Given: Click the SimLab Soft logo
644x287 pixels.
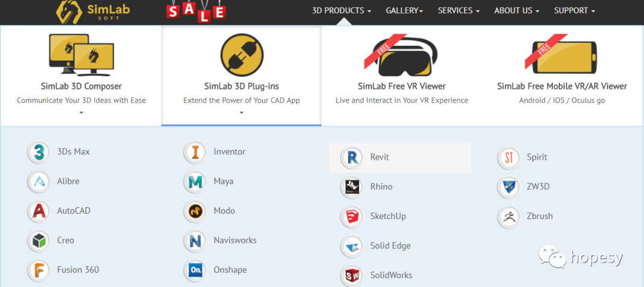Looking at the screenshot, I should [88, 11].
